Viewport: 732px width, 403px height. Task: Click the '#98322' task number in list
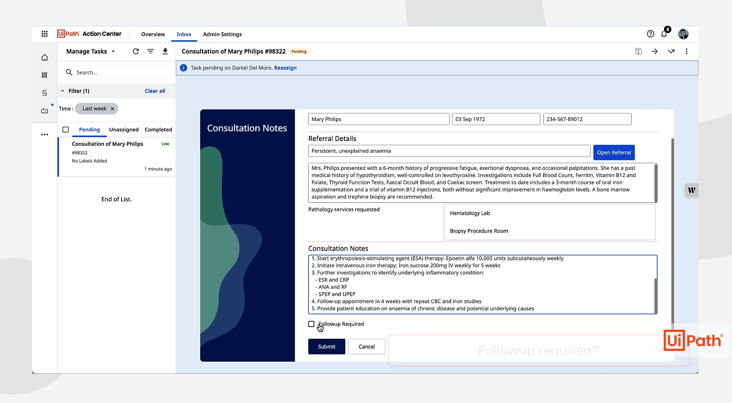coord(79,153)
